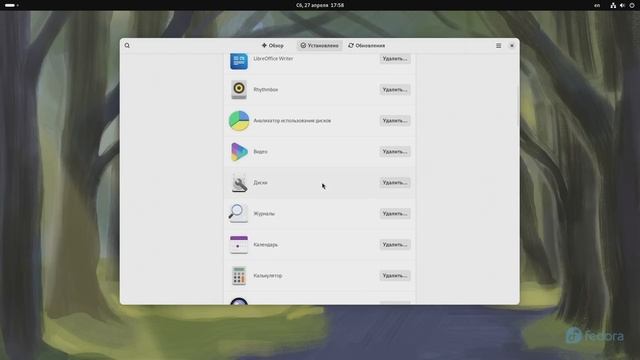Click the Видео player icon
Viewport: 640px width, 360px height.
click(x=239, y=152)
